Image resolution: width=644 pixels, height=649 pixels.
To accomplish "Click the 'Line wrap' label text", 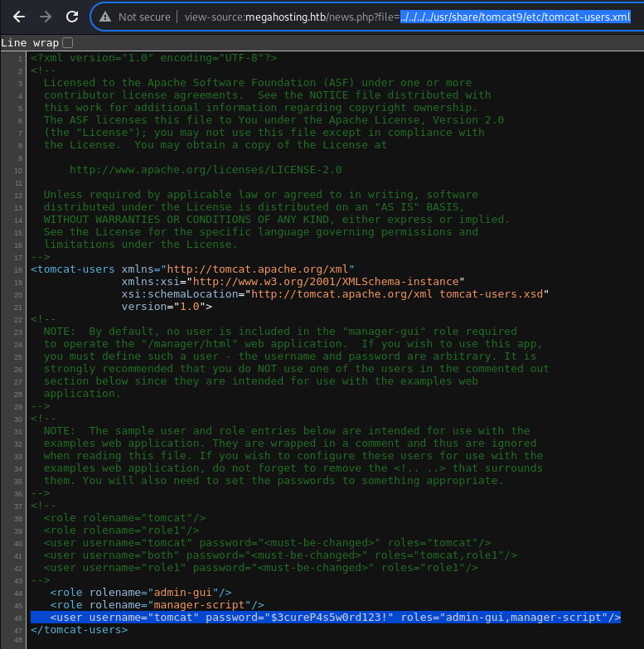I will click(x=30, y=42).
